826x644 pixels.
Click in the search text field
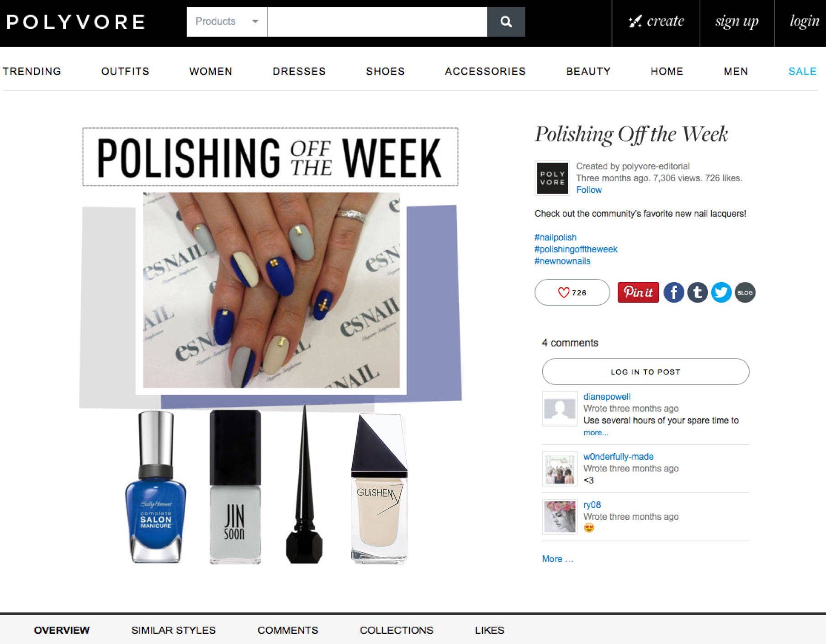(x=377, y=21)
